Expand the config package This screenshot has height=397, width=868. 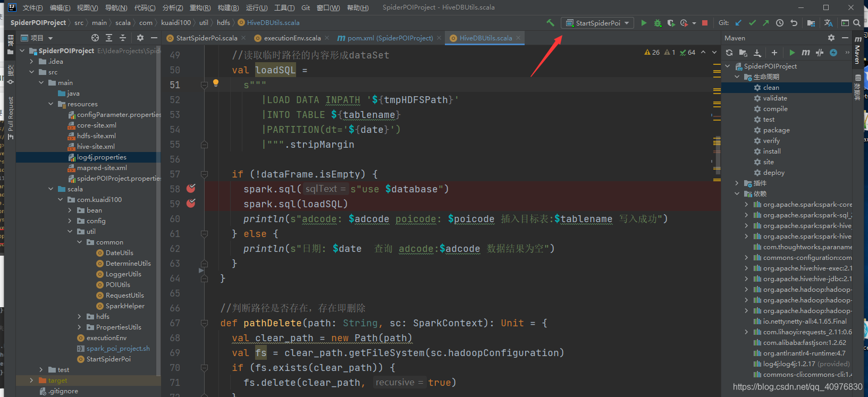70,221
